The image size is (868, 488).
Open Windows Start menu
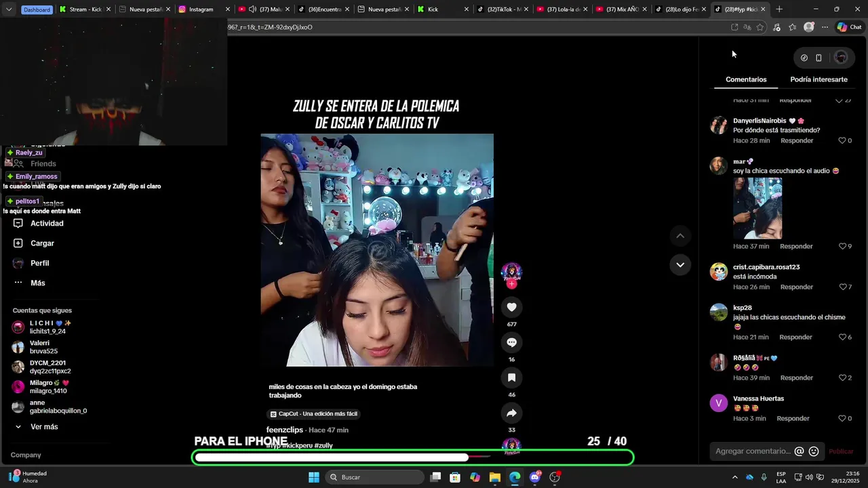pos(314,477)
